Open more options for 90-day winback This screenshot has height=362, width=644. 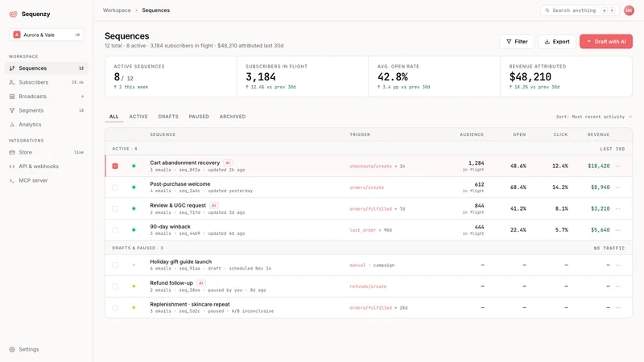[x=618, y=230]
